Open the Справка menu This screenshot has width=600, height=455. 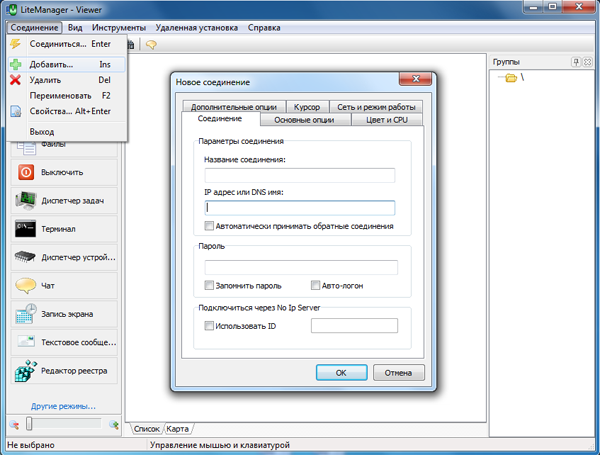point(264,28)
